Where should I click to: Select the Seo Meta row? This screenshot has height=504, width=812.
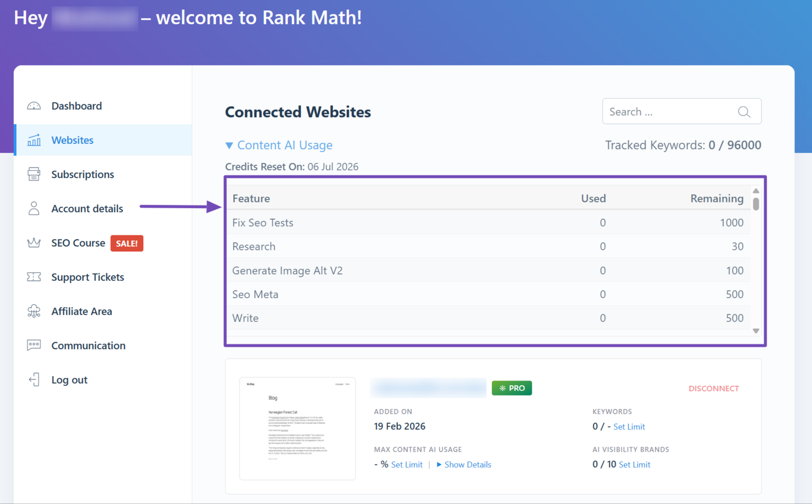[x=488, y=294]
